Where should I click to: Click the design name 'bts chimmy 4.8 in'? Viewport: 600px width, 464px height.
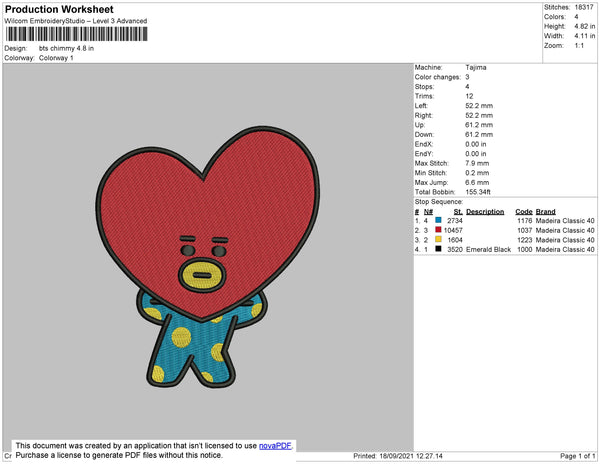click(66, 48)
